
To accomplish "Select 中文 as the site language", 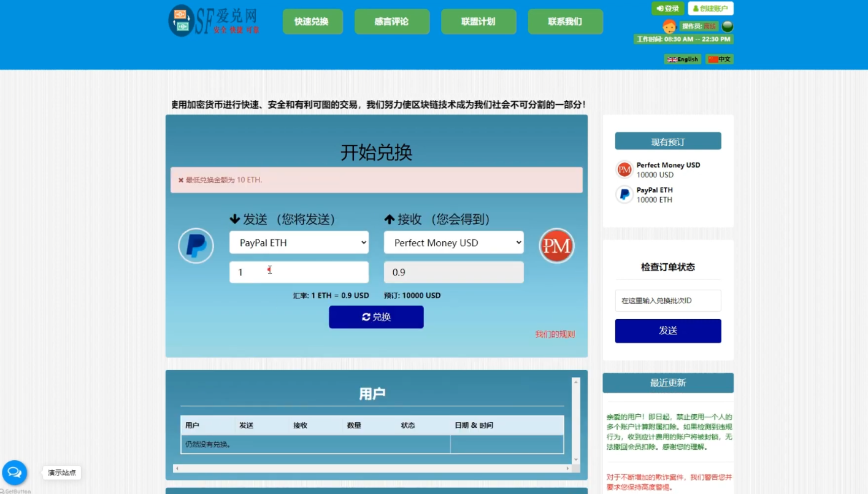I will click(719, 59).
